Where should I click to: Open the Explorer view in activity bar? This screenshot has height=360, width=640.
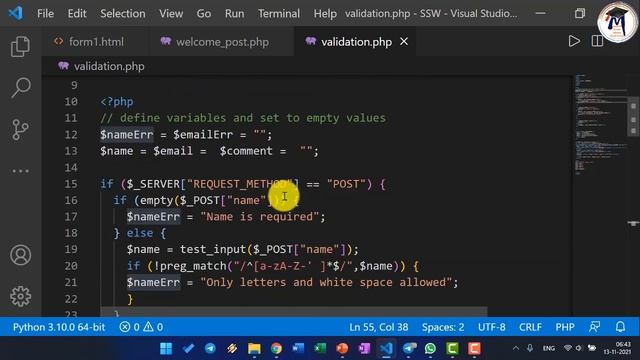click(20, 46)
